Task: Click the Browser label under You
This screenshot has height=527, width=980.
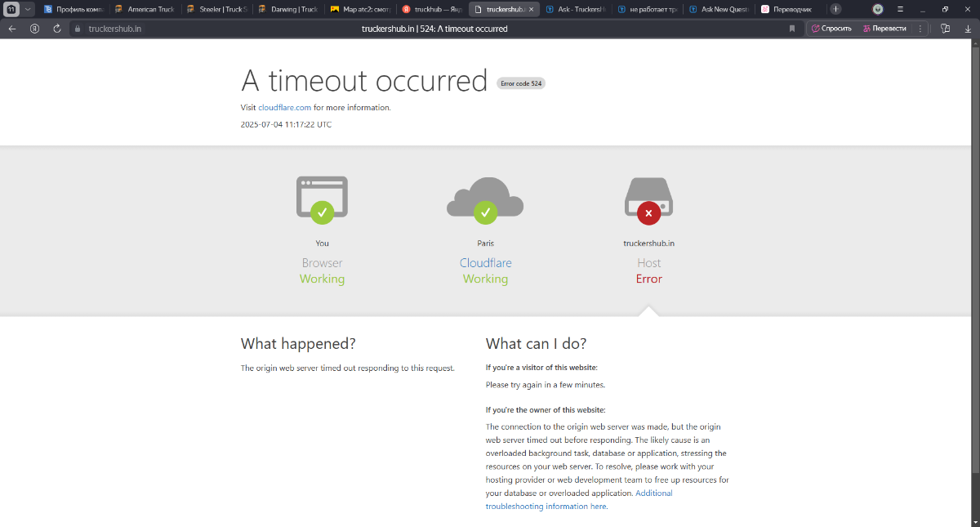Action: coord(322,263)
